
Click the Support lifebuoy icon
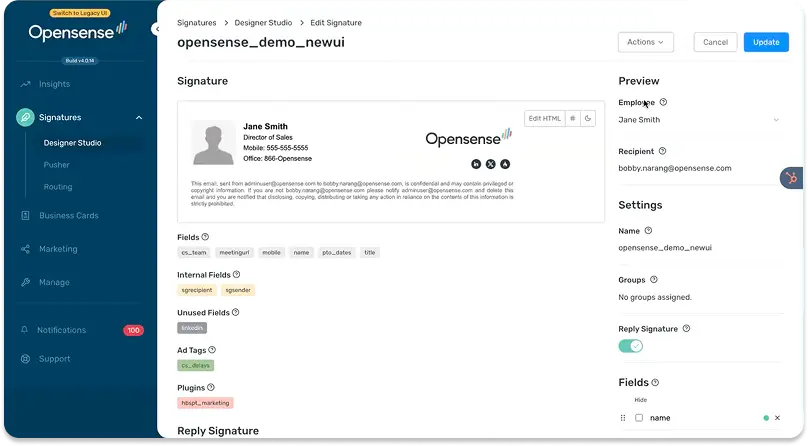[x=25, y=359]
